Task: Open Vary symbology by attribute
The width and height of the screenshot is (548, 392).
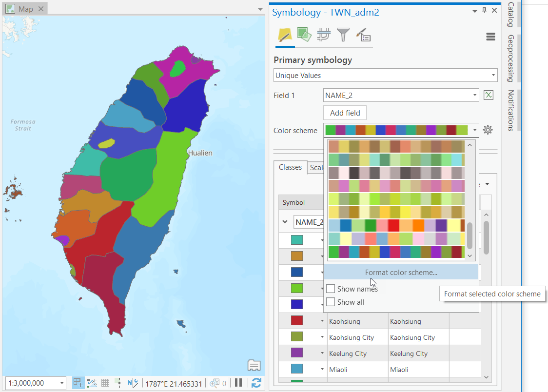Action: pos(304,36)
